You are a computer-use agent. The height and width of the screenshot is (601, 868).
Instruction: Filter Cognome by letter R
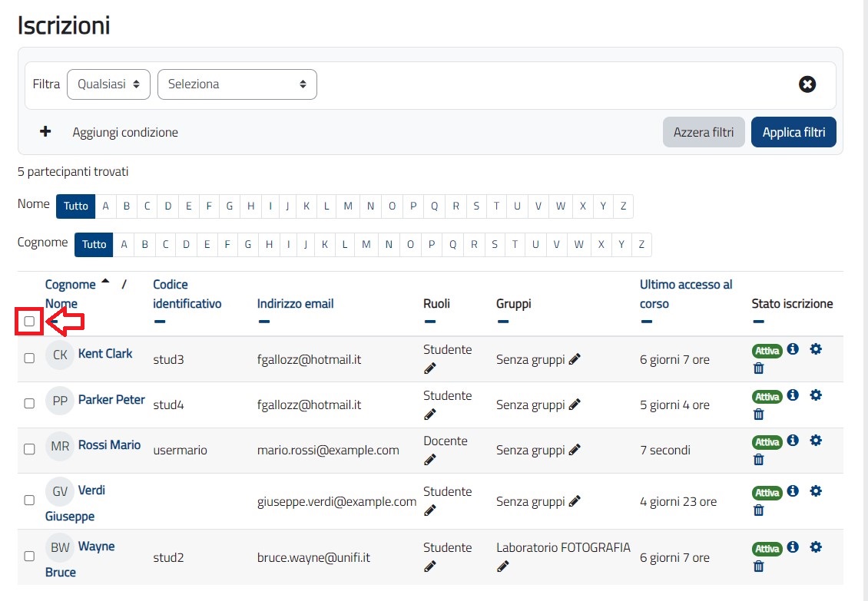point(474,245)
